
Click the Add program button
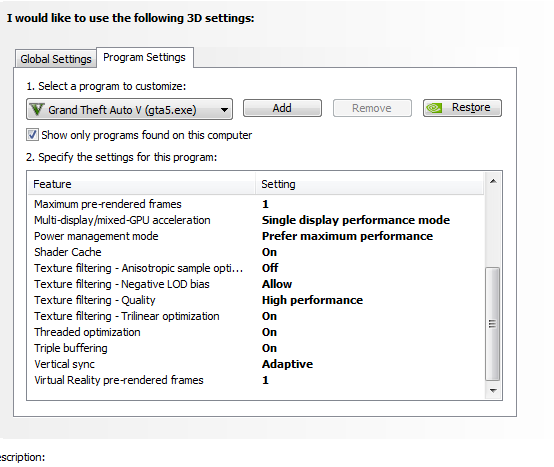coord(282,108)
